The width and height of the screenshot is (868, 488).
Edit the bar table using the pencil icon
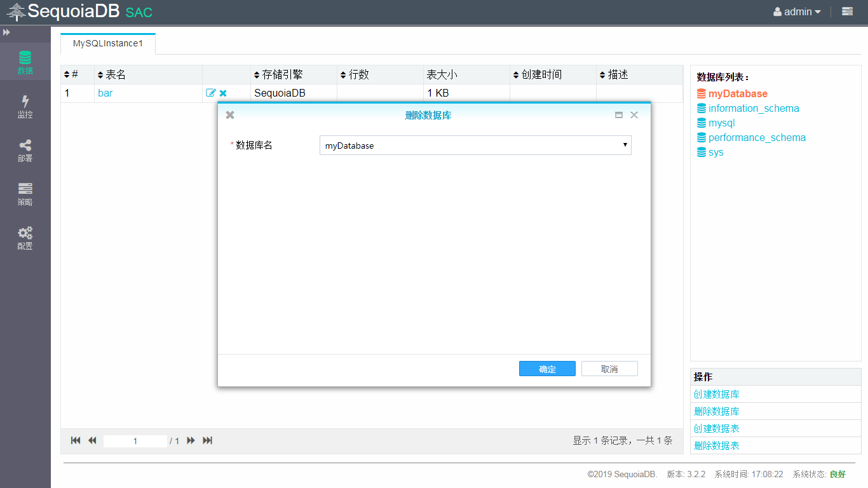point(210,92)
